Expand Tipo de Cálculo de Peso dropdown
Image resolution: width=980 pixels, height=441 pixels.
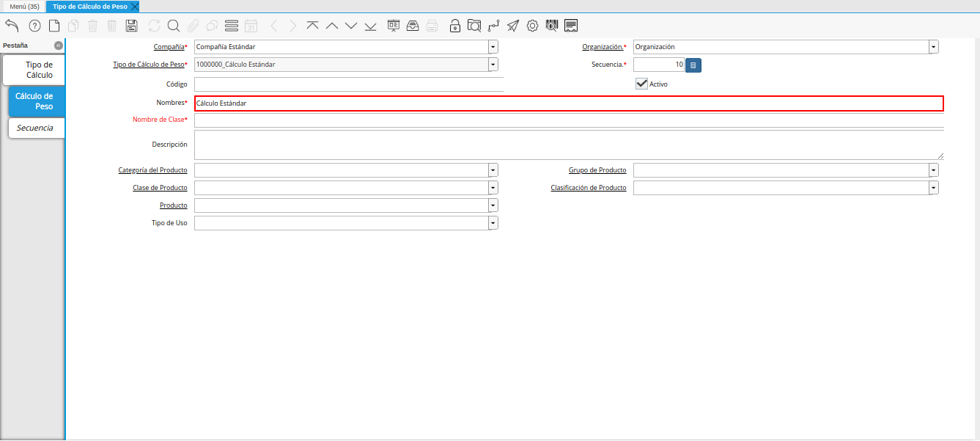[x=493, y=65]
